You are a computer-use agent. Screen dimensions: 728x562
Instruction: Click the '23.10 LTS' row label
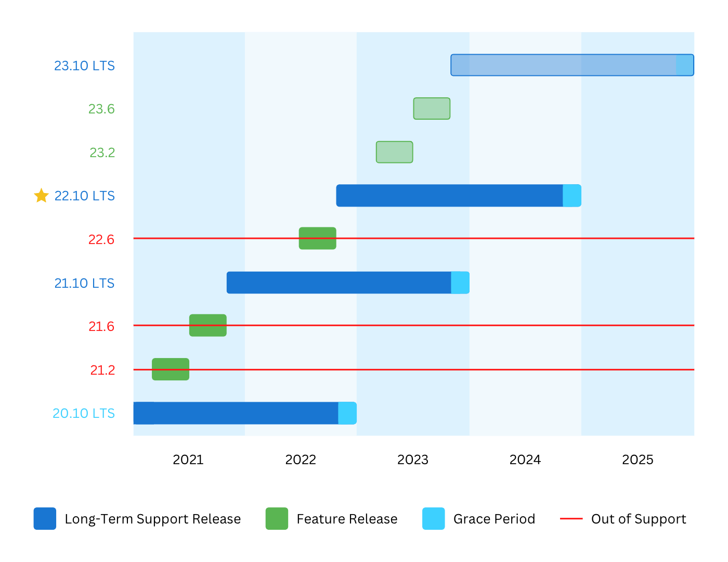84,66
